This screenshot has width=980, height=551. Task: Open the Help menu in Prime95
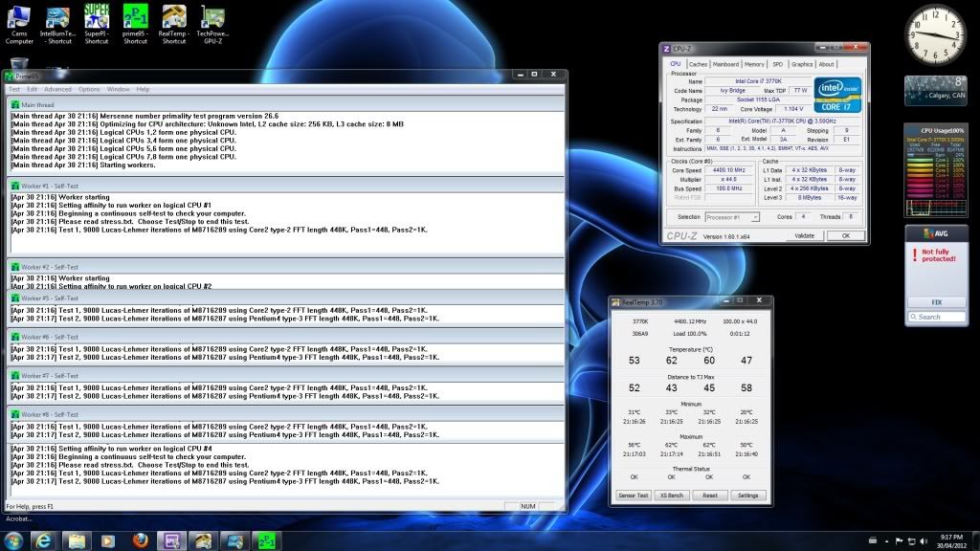143,89
